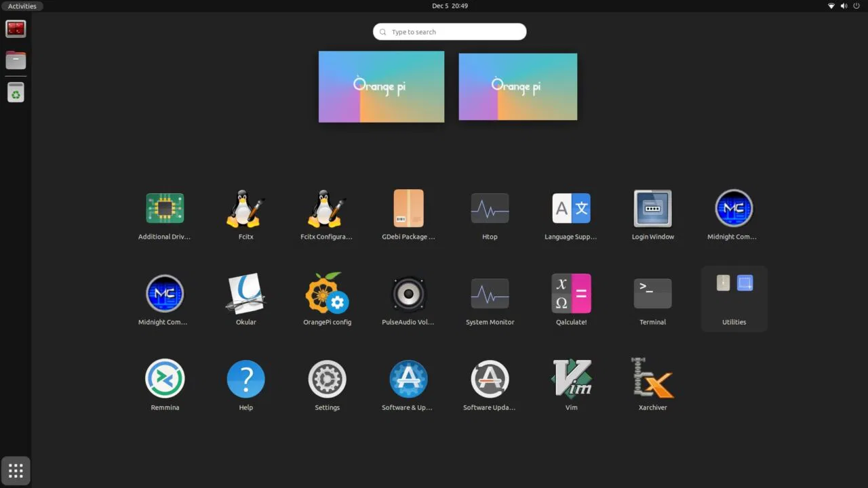
Task: Launch Xarchiver archive manager
Action: point(652,379)
